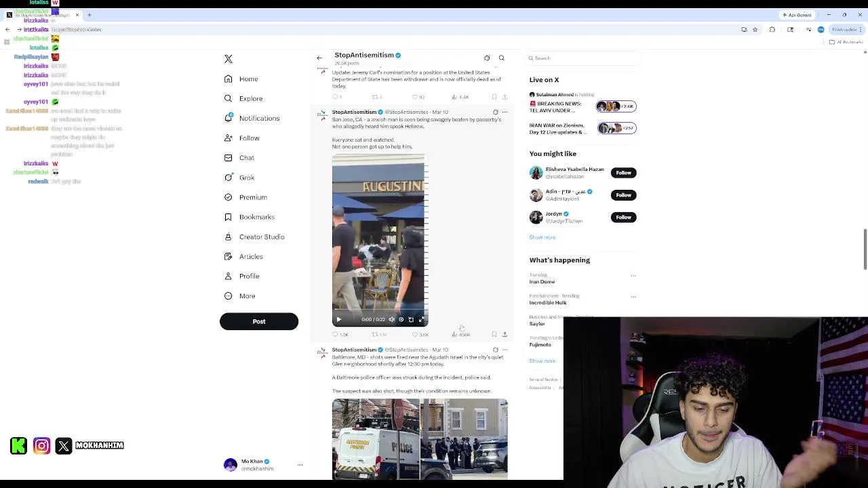Viewport: 868px width, 488px height.
Task: Bookmark the Jeremy Carl update post
Action: [x=494, y=97]
